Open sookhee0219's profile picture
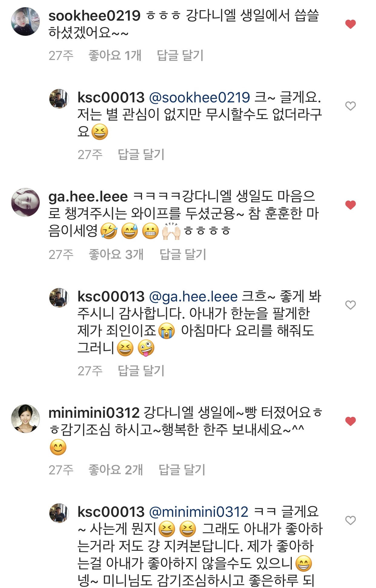Image resolution: width=376 pixels, height=588 pixels. click(x=25, y=22)
